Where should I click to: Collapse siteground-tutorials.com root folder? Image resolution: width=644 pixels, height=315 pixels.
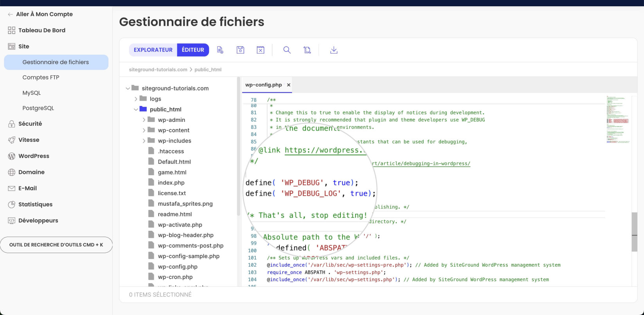(128, 89)
